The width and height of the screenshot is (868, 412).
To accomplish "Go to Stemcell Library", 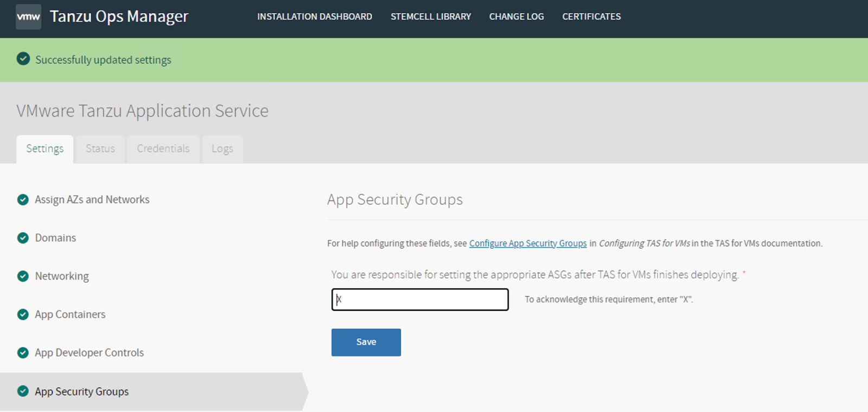I will click(431, 17).
